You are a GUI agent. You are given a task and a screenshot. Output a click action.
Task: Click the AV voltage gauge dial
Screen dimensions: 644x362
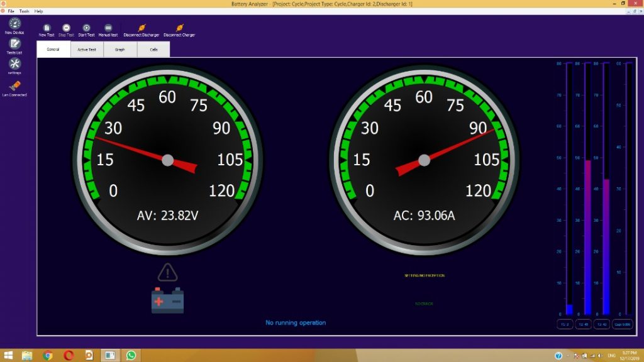point(167,161)
